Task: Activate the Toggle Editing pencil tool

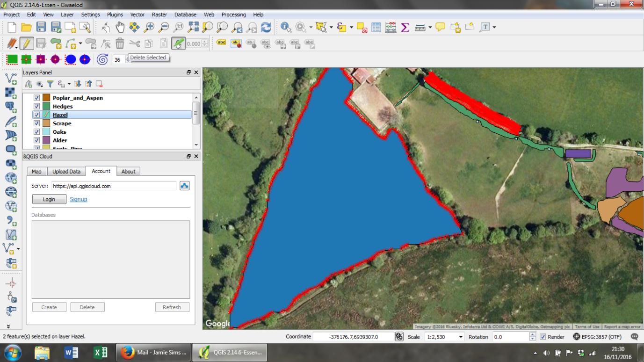Action: 27,43
